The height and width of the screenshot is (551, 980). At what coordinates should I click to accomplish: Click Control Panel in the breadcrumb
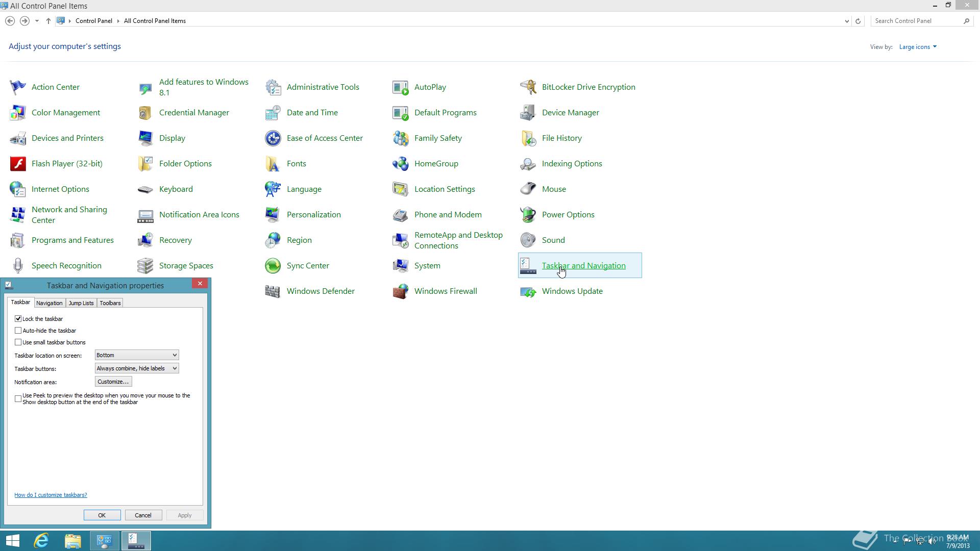tap(94, 21)
